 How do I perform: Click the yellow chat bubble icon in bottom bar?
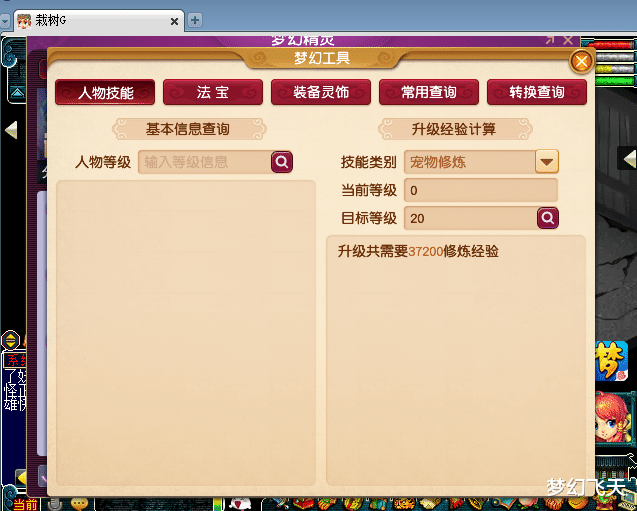click(79, 504)
